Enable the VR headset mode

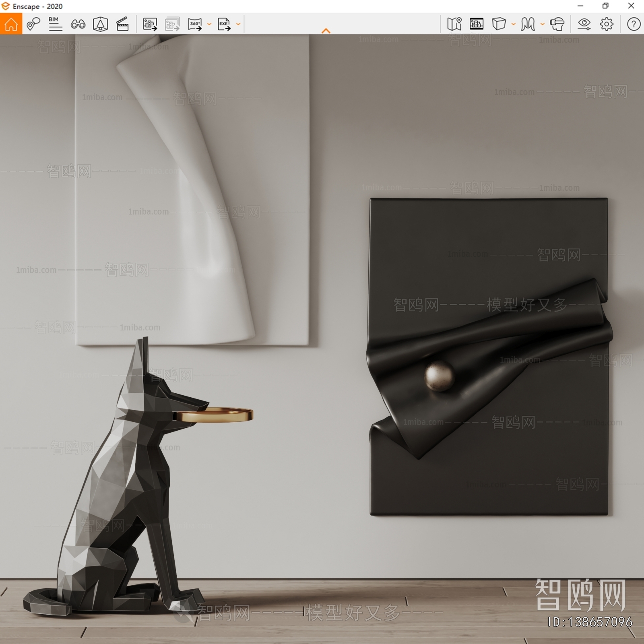(x=557, y=24)
